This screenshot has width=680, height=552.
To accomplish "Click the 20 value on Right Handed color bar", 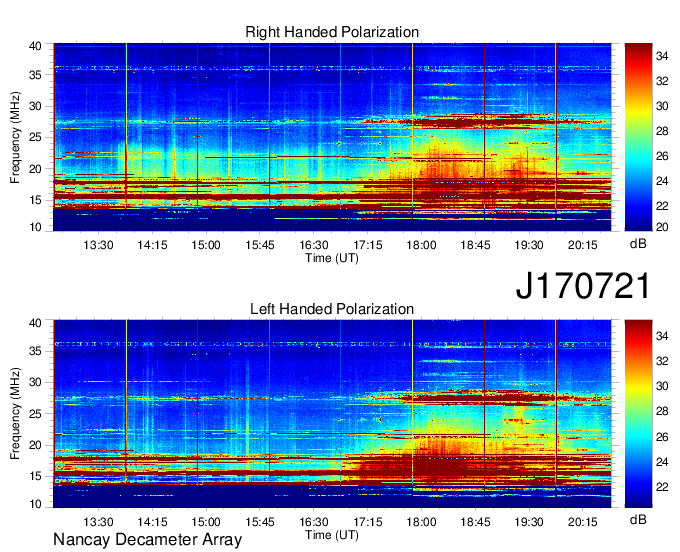I will pyautogui.click(x=662, y=227).
